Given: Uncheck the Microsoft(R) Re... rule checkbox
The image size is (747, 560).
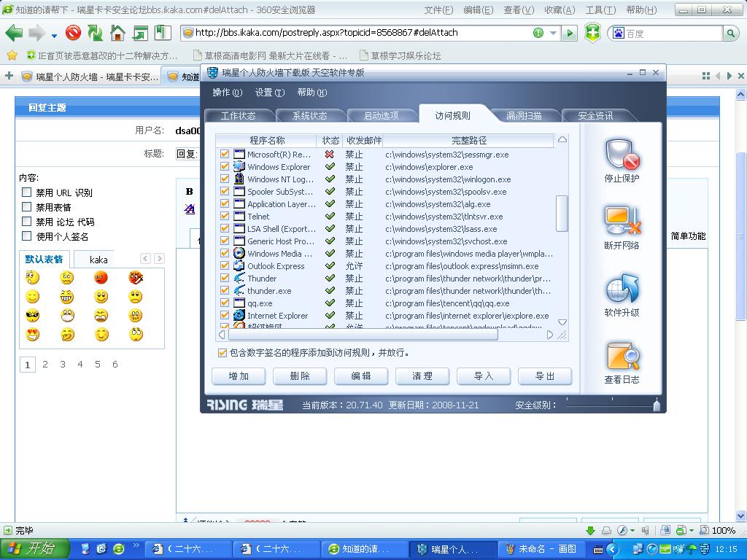Looking at the screenshot, I should click(x=225, y=154).
